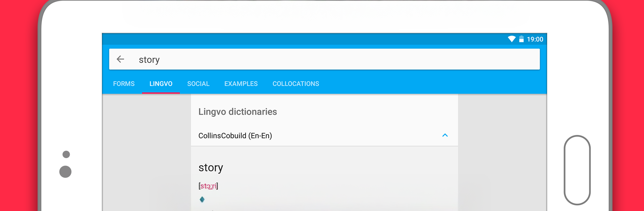The height and width of the screenshot is (211, 644).
Task: Click empty space inside the search bar
Action: 335,59
